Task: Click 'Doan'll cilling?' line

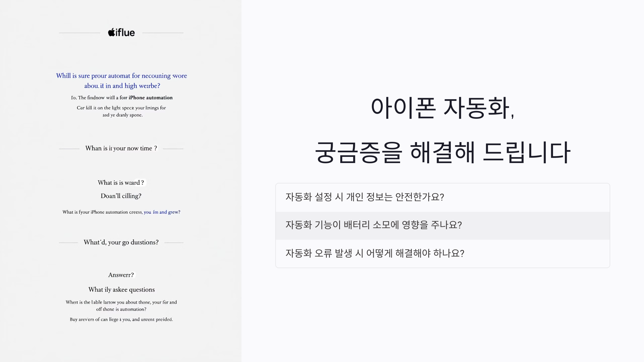Action: pos(121,196)
